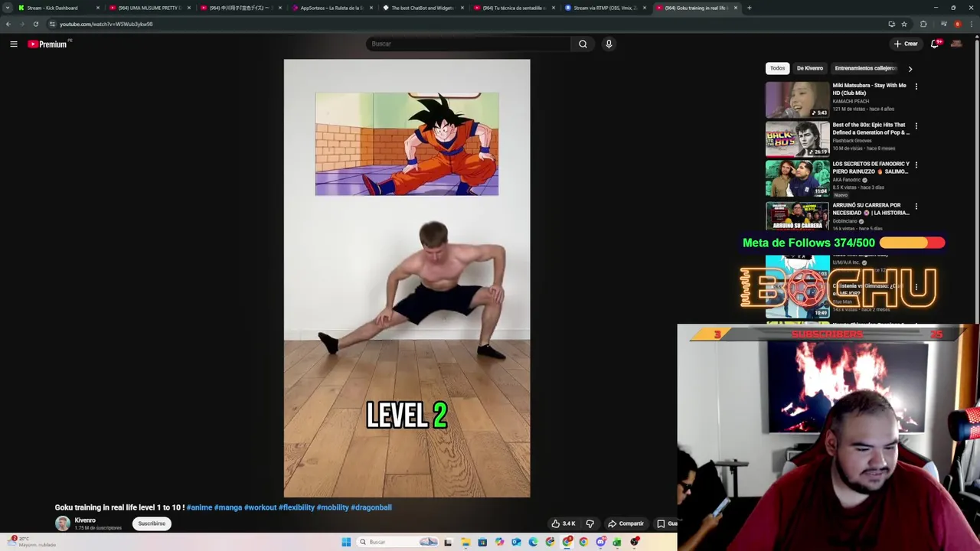
Task: Open a new browser tab
Action: click(749, 8)
